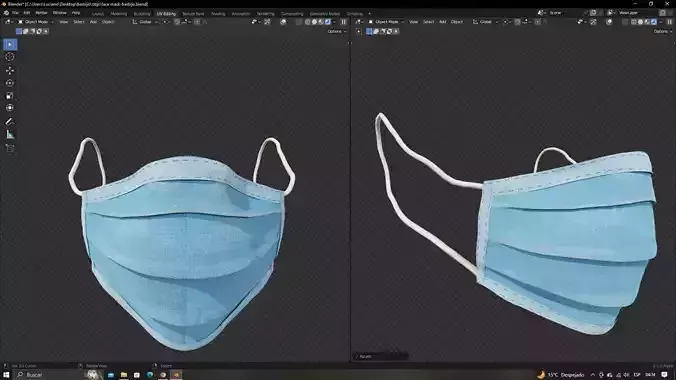Open Object Mode dropdown in left viewport
This screenshot has height=380, width=676.
coord(36,22)
